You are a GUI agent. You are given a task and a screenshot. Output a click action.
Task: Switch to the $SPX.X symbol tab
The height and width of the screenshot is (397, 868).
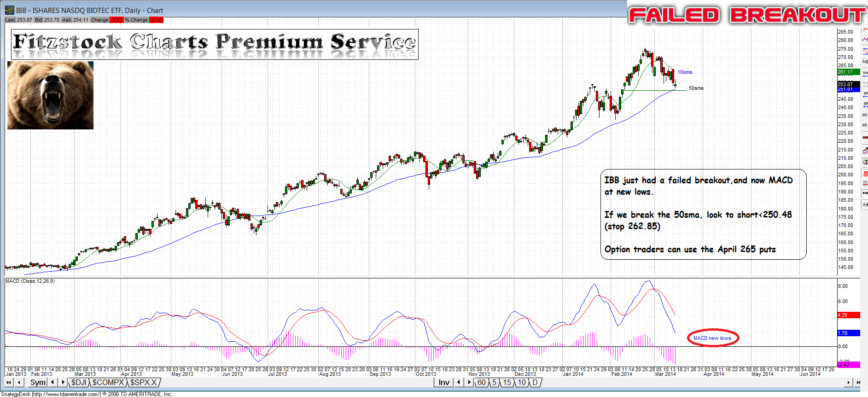(144, 382)
